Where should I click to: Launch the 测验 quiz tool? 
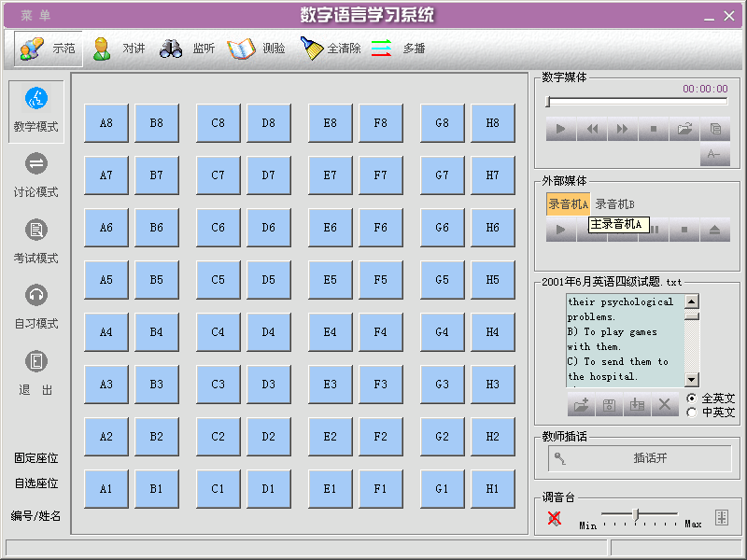pyautogui.click(x=257, y=49)
